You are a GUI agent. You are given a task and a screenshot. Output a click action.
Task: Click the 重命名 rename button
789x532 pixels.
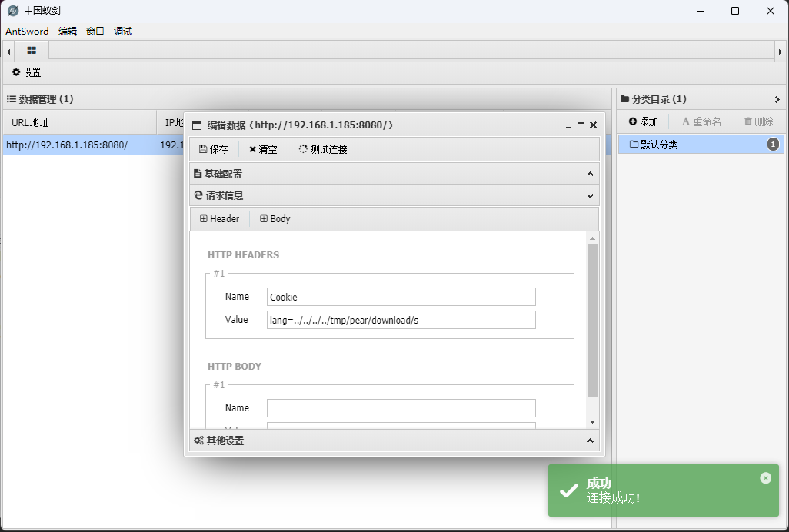[x=701, y=121]
